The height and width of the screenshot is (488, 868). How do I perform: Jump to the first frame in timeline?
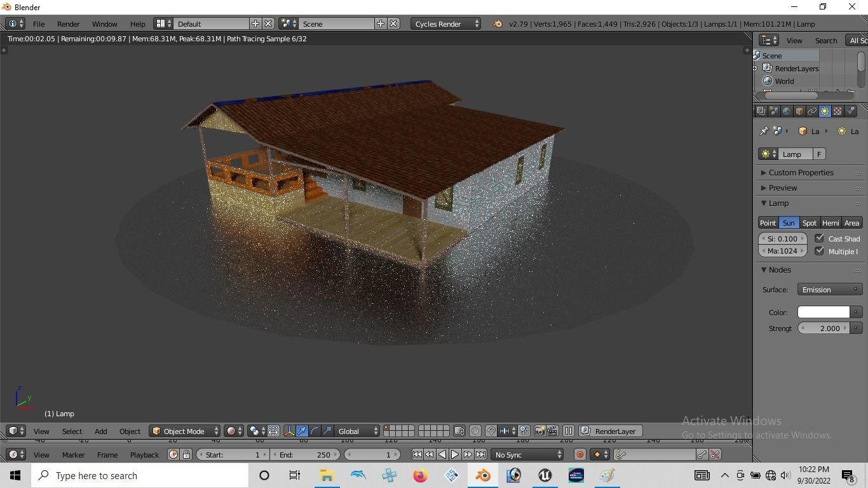[x=417, y=454]
